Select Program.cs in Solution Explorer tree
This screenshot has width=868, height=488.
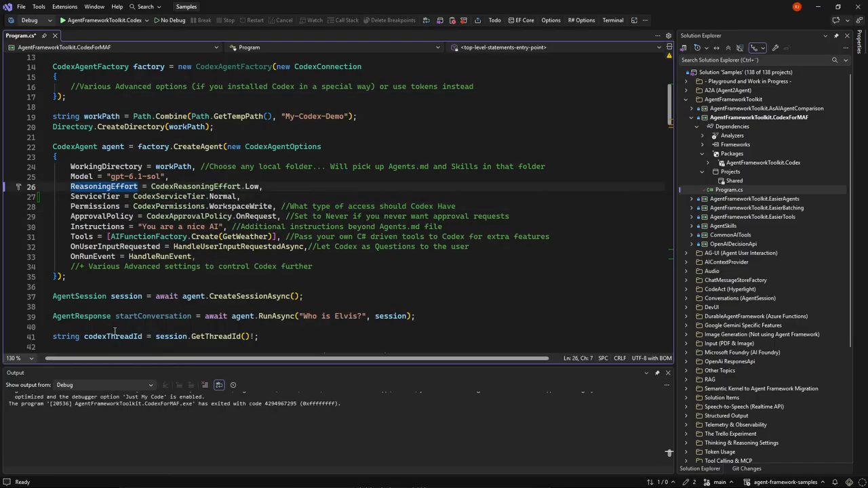pos(729,190)
